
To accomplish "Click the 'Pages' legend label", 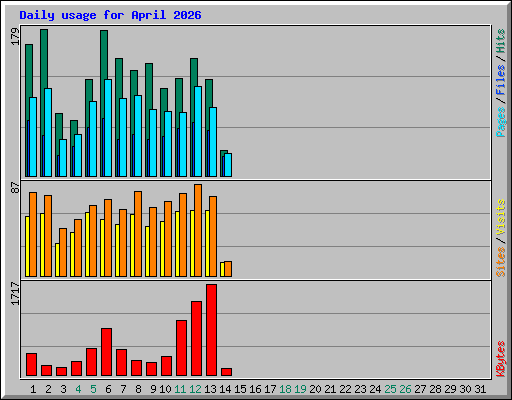I will pyautogui.click(x=501, y=122).
